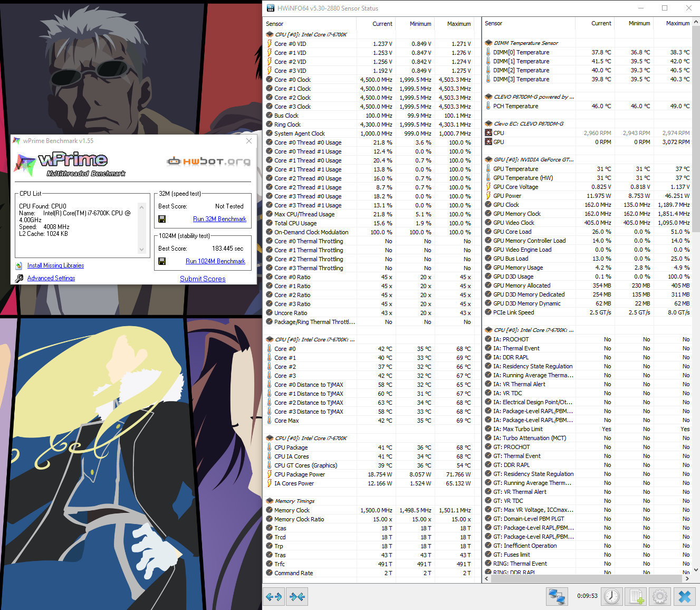The height and width of the screenshot is (610, 700).
Task: Select the DIMM Temperature Sensor group header
Action: click(521, 43)
